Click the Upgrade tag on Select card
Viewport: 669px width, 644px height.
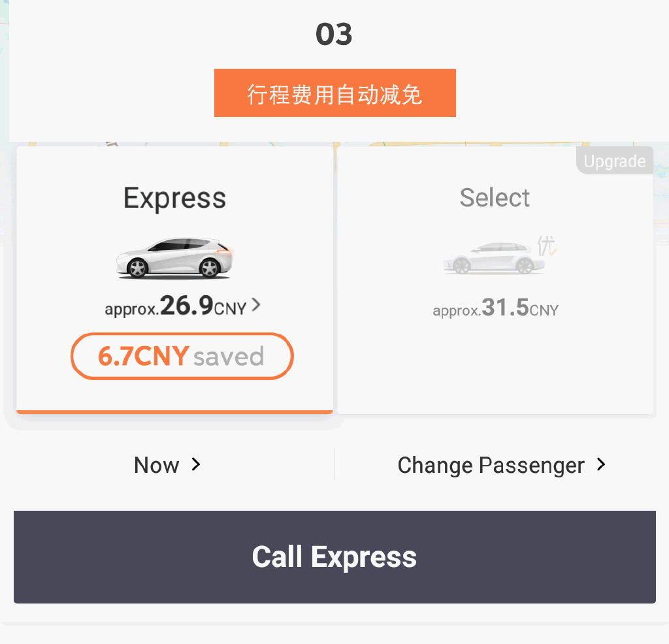pyautogui.click(x=614, y=161)
